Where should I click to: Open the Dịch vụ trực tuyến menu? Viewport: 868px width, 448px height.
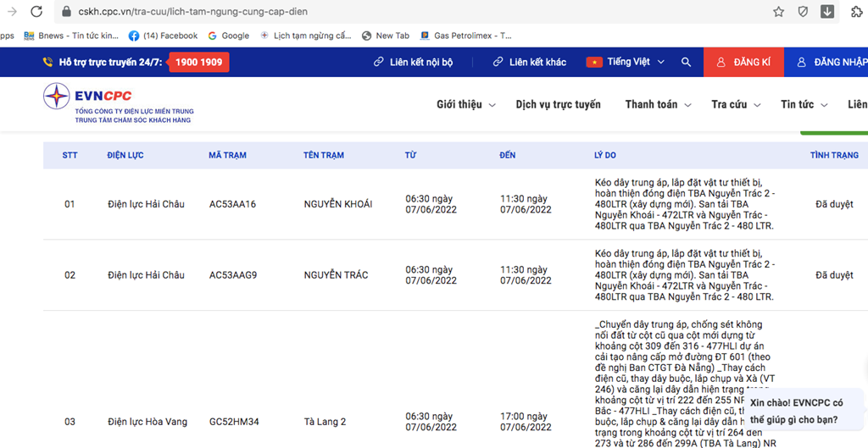click(x=558, y=105)
